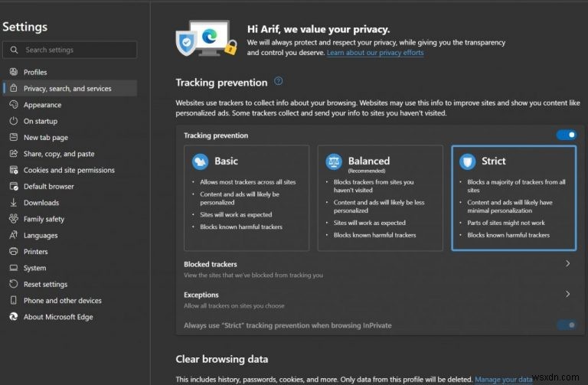588x385 pixels.
Task: Open Privacy, search, and services settings
Action: pyautogui.click(x=70, y=88)
